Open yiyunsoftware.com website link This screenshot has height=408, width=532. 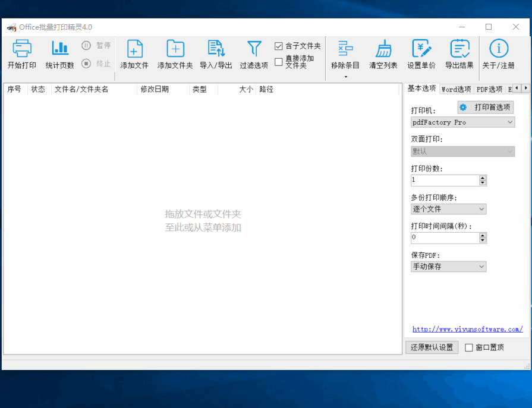[468, 329]
